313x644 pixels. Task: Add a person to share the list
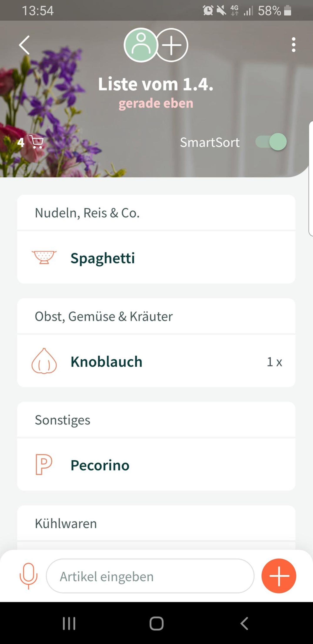click(x=172, y=45)
